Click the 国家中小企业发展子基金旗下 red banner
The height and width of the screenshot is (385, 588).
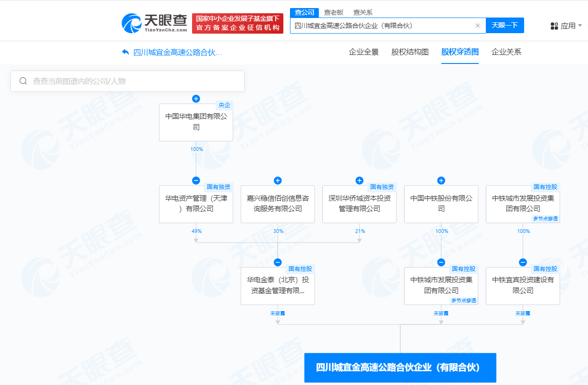237,23
